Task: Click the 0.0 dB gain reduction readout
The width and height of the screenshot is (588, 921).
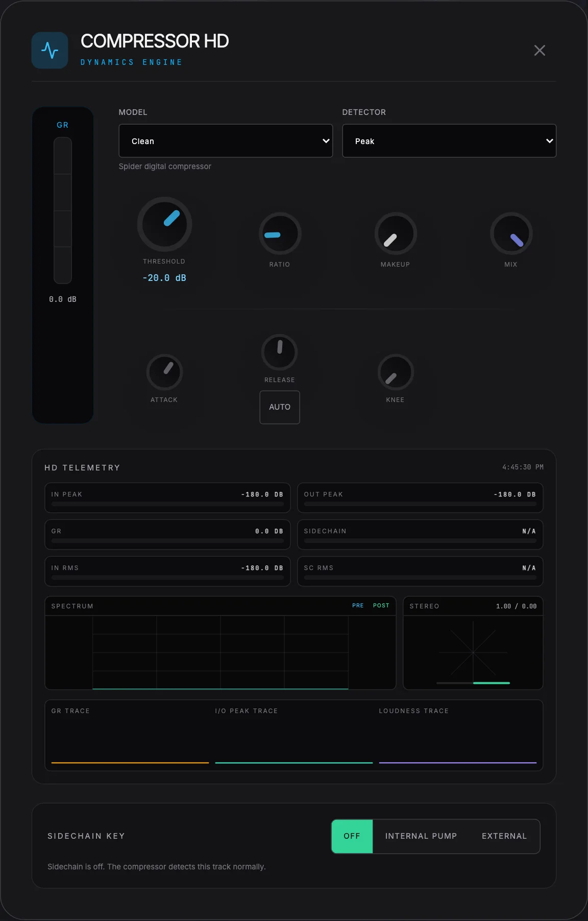Action: pyautogui.click(x=63, y=299)
